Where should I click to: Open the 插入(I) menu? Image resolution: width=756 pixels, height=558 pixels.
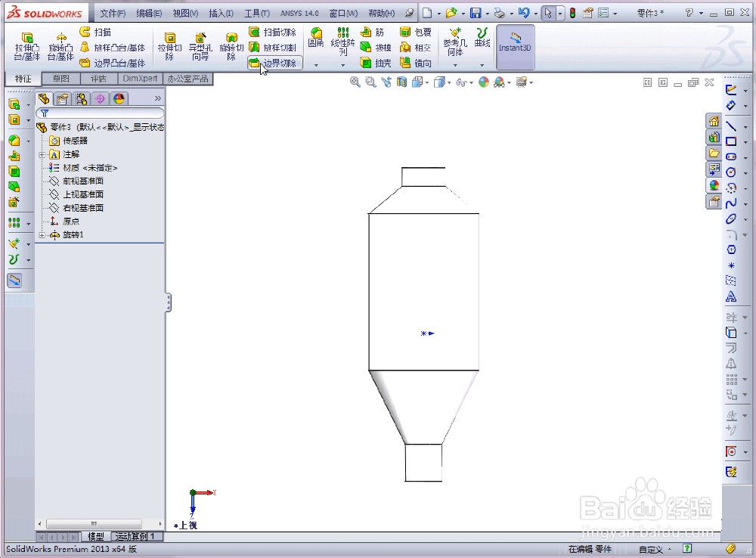click(x=222, y=13)
